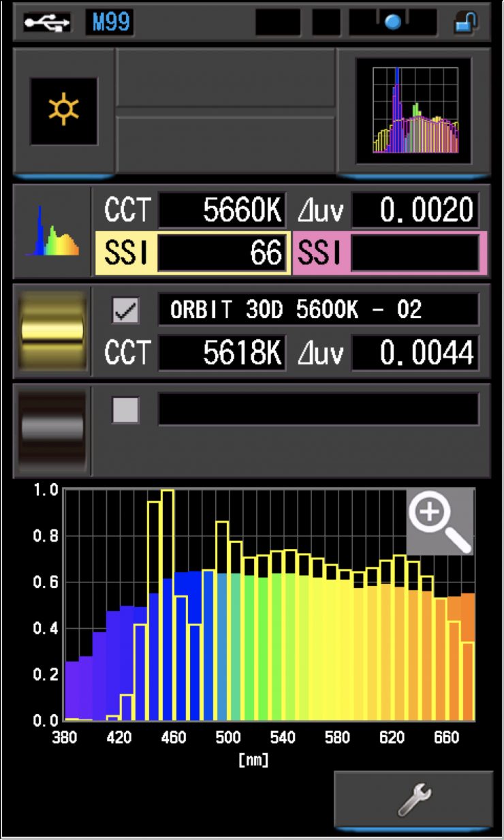Open the ORBIT 30D 5600K - 02 name field

(x=318, y=310)
